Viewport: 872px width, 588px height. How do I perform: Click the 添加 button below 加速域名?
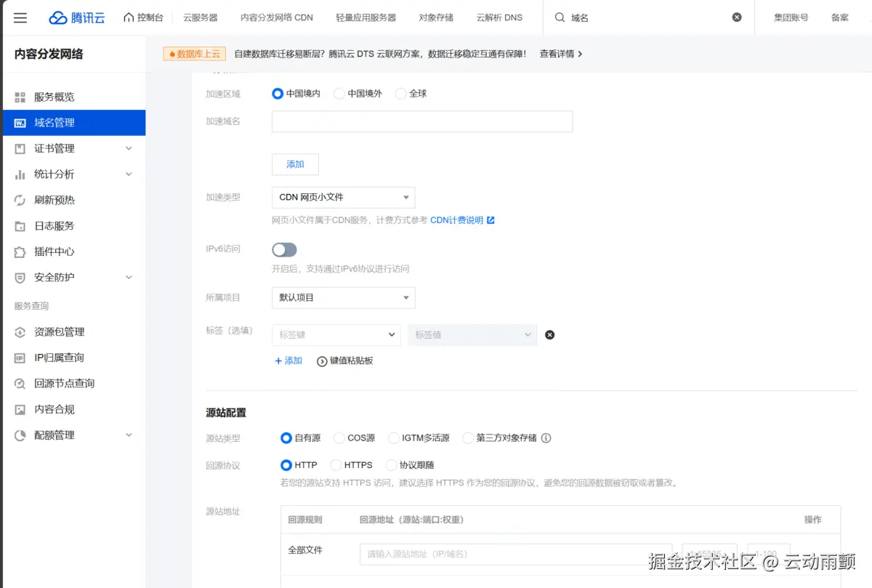click(294, 164)
